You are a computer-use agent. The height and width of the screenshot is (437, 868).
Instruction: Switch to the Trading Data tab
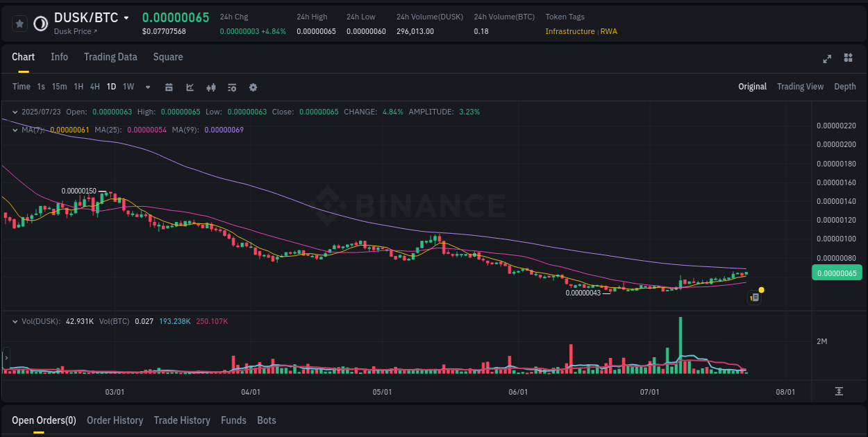coord(110,57)
